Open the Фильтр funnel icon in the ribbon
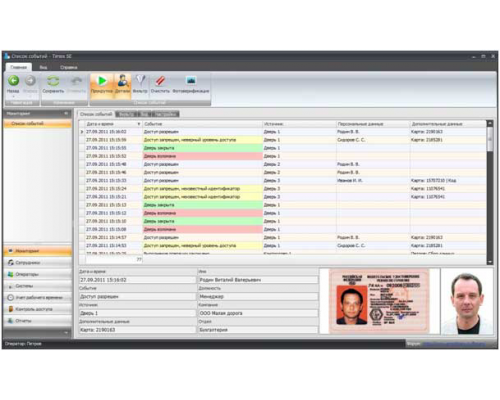The height and width of the screenshot is (400, 500). pos(140,81)
